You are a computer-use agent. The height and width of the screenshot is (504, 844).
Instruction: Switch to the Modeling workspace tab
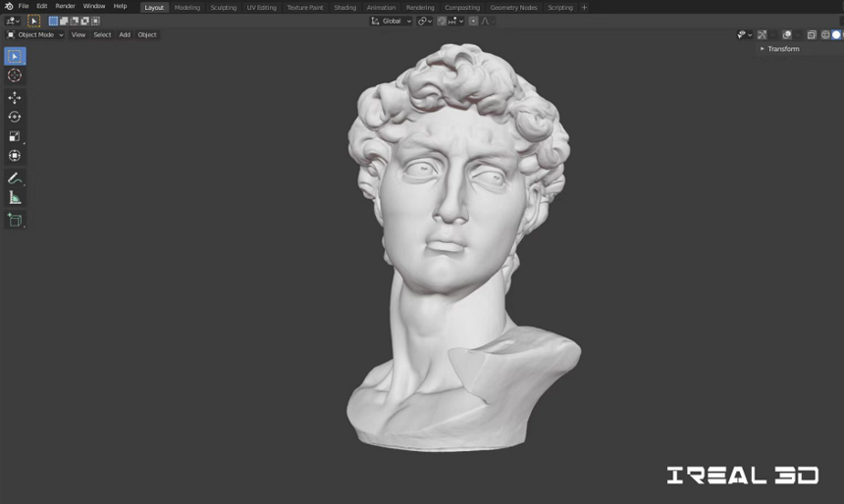click(187, 8)
